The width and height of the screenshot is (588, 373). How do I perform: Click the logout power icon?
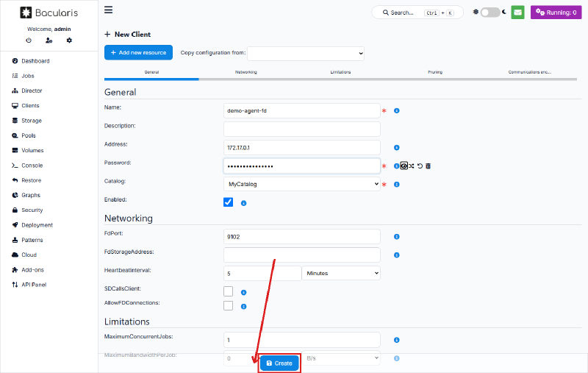coord(29,40)
